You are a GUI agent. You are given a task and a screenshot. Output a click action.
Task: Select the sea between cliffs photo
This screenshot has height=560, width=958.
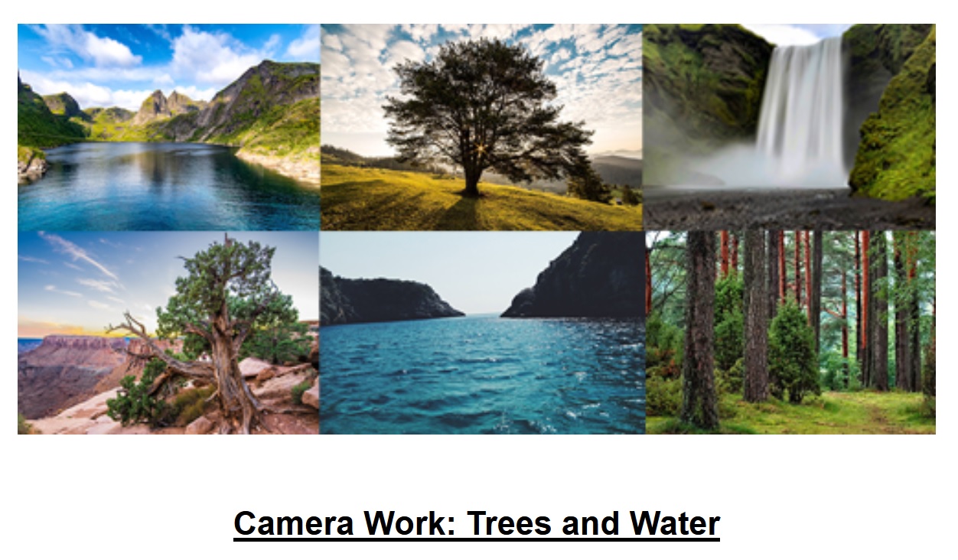482,333
